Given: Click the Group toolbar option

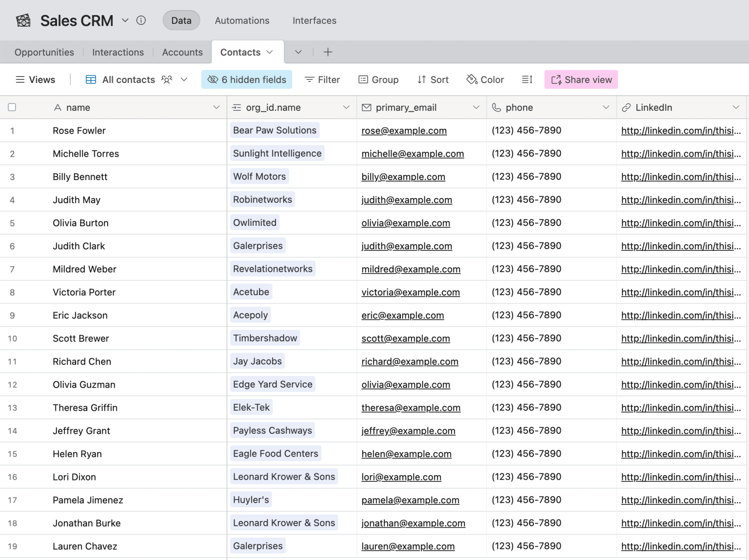Looking at the screenshot, I should pos(378,80).
